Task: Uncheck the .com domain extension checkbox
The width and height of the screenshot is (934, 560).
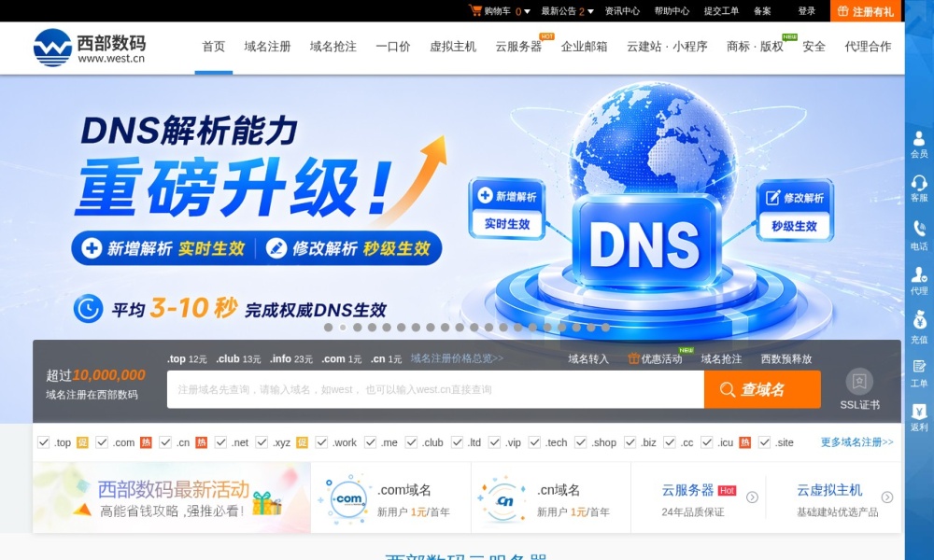Action: click(x=103, y=441)
